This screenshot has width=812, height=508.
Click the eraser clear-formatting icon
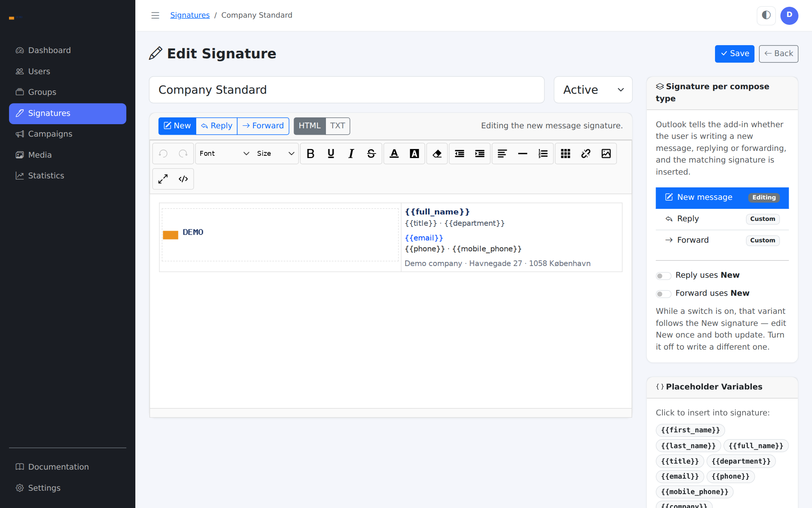point(437,154)
